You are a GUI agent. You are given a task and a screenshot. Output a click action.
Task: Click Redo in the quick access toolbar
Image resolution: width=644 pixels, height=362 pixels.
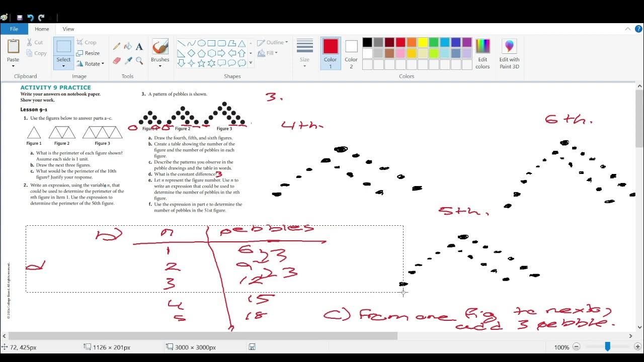(x=41, y=18)
